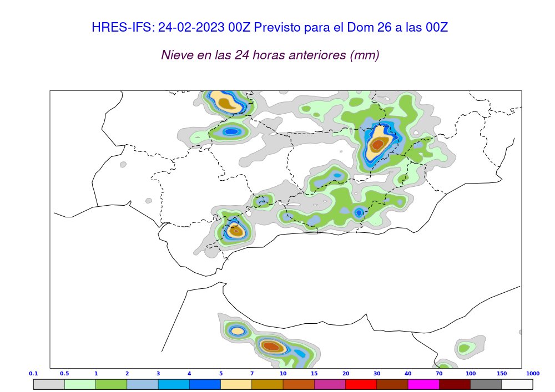
Task: Select the dark gray 100–150 legend swatch
Action: pos(486,384)
